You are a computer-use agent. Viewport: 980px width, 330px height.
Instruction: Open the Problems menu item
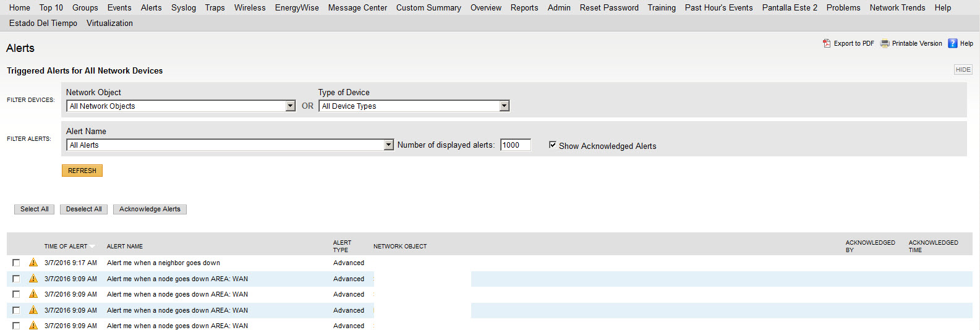(843, 7)
